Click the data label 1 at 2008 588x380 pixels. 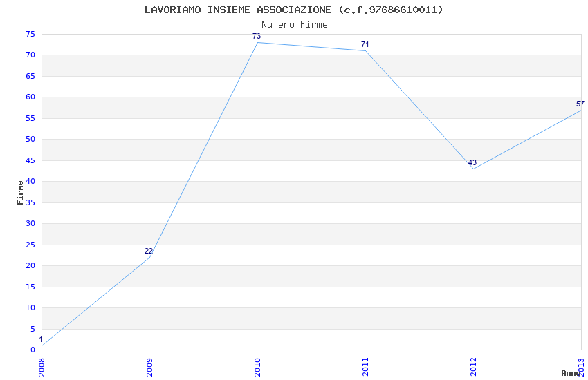click(x=41, y=339)
